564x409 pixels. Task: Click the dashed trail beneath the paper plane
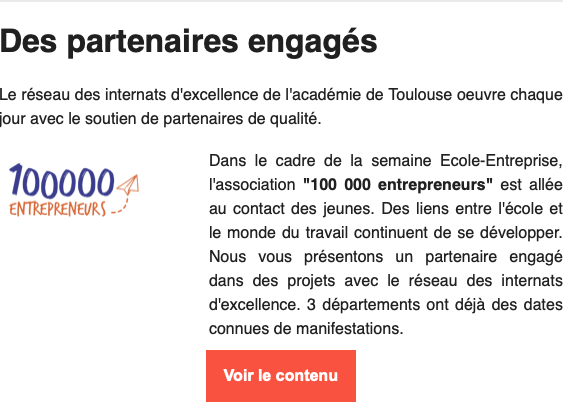point(120,205)
